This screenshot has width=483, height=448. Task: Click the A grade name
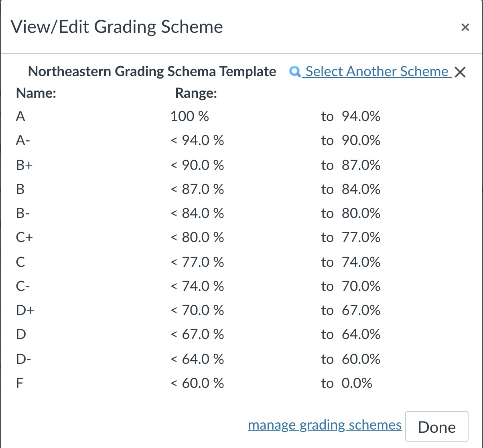(x=20, y=117)
